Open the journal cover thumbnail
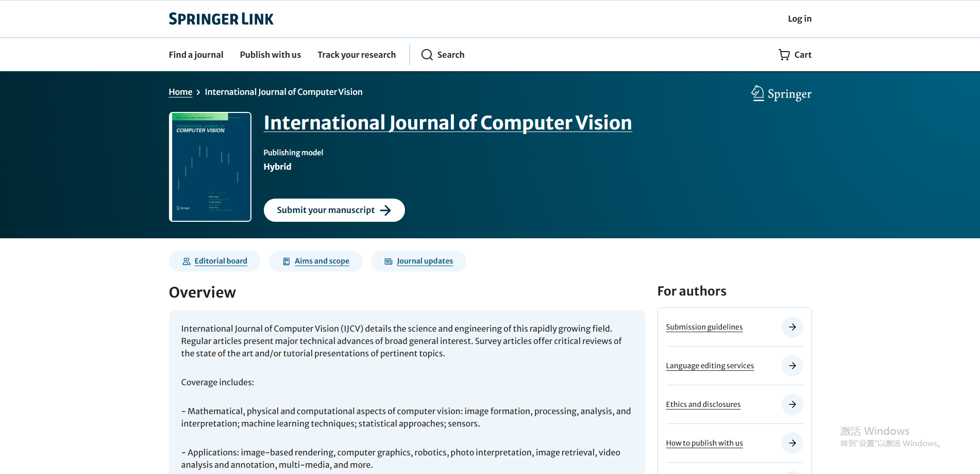This screenshot has height=474, width=980. [210, 167]
